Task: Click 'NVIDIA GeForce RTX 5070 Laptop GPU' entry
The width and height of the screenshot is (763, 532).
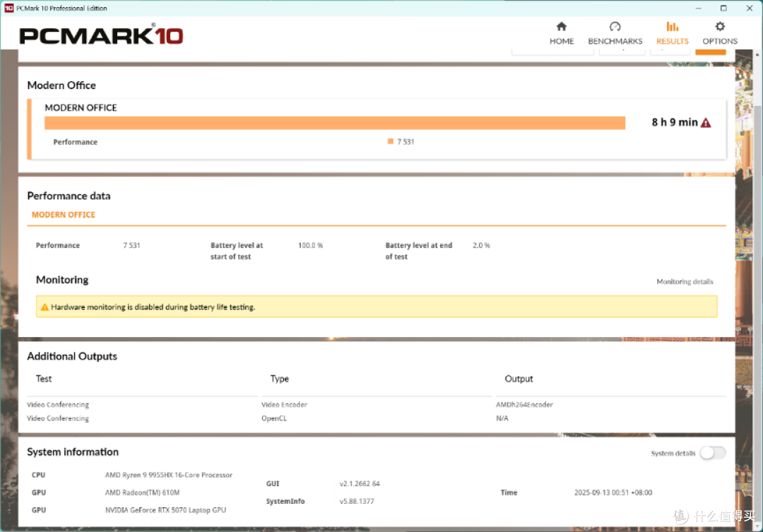Action: [165, 509]
